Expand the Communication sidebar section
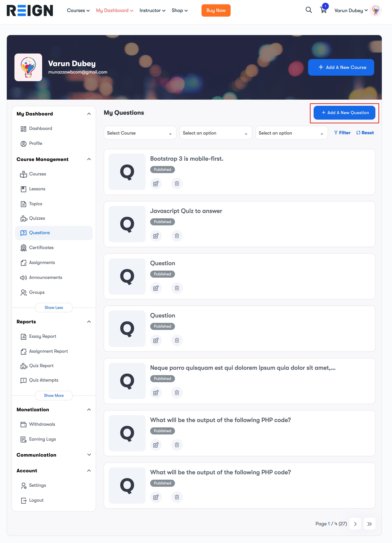 (x=89, y=455)
